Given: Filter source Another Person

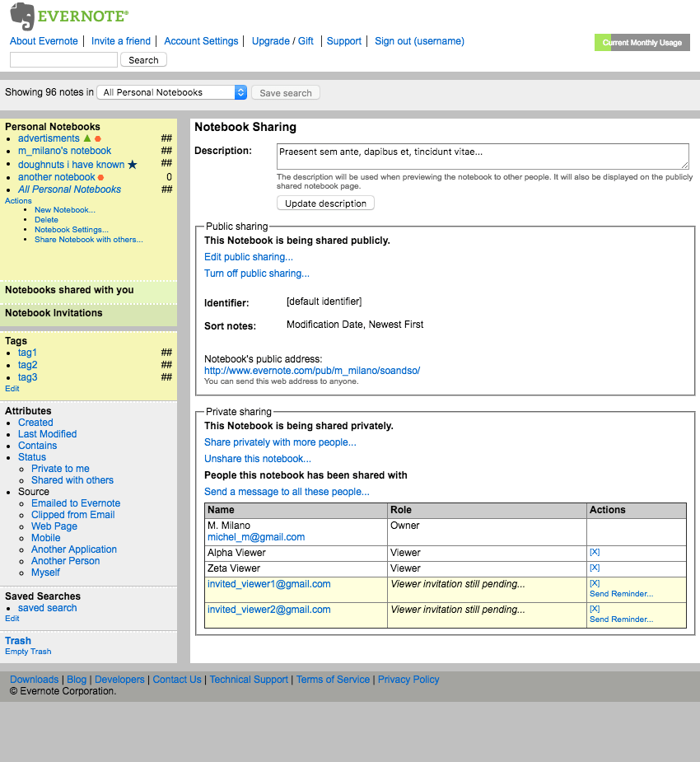Looking at the screenshot, I should click(x=66, y=561).
